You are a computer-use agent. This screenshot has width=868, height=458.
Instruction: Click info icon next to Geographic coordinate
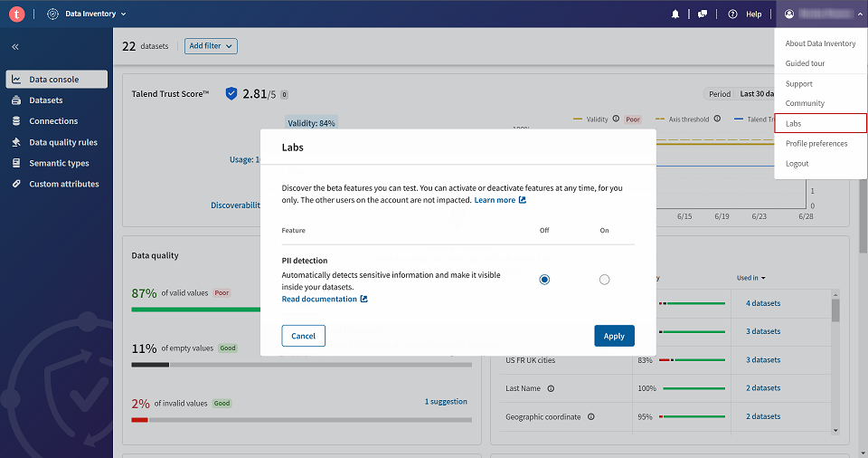tap(591, 417)
